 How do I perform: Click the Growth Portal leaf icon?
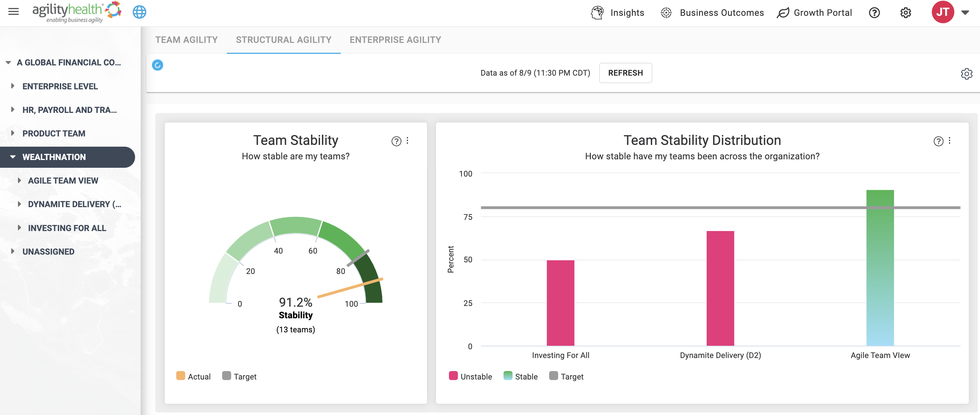783,13
